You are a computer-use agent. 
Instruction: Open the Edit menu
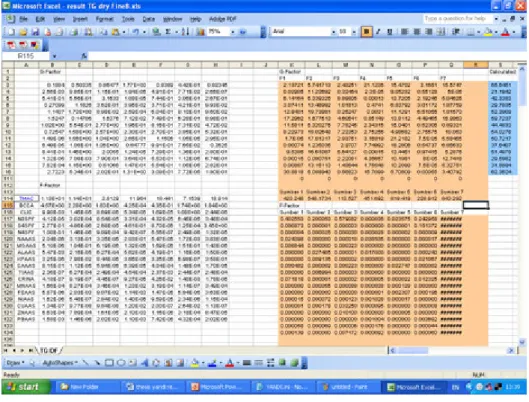point(40,19)
